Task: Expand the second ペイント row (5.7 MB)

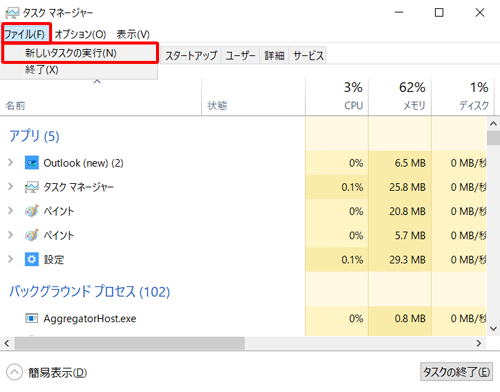Action: point(10,235)
